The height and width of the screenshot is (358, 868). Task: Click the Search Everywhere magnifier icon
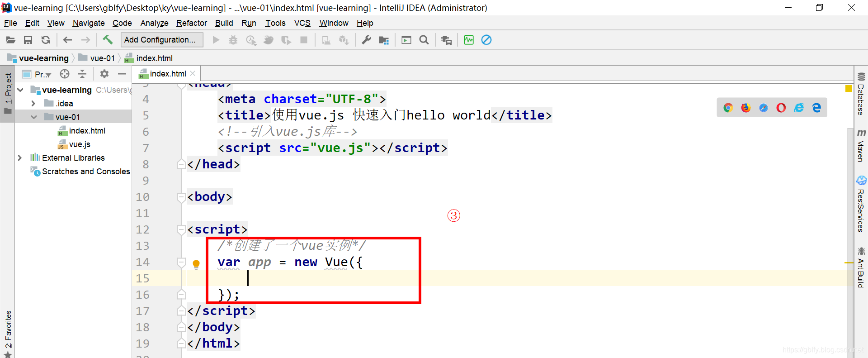[424, 40]
